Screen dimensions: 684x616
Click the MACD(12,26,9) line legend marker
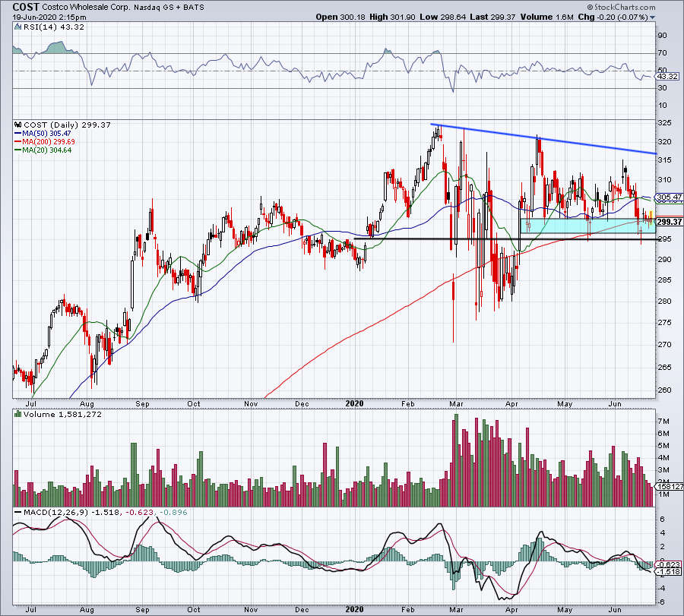pos(18,513)
